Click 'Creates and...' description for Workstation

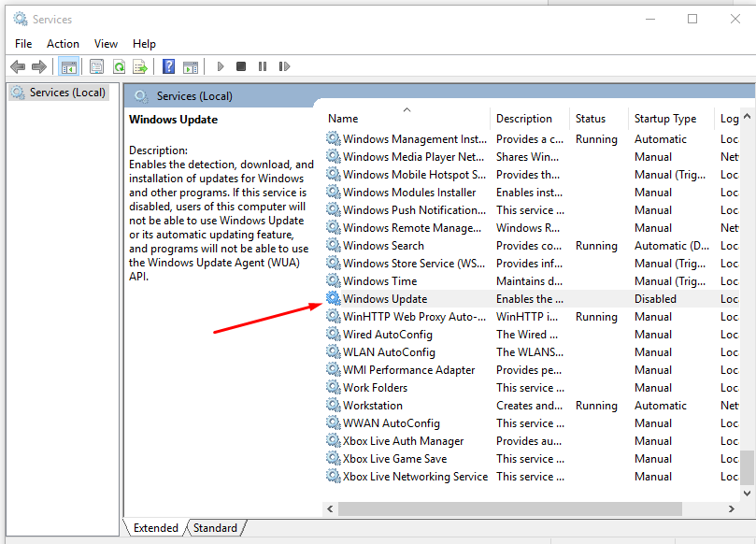[x=530, y=406]
